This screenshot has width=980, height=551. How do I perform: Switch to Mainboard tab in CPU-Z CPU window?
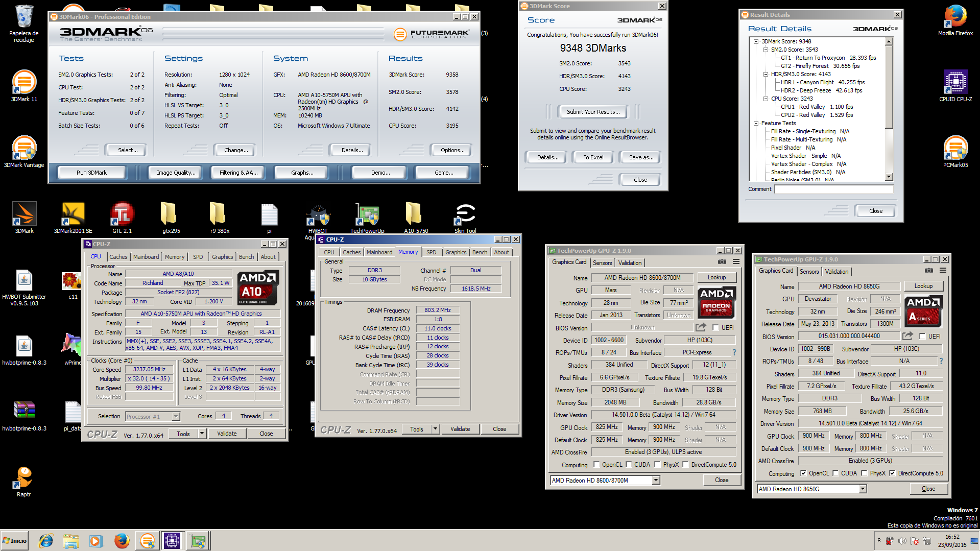[146, 257]
